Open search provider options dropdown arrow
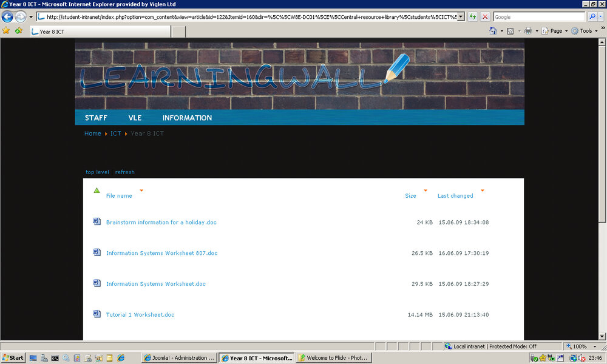The height and width of the screenshot is (364, 607). tap(600, 17)
